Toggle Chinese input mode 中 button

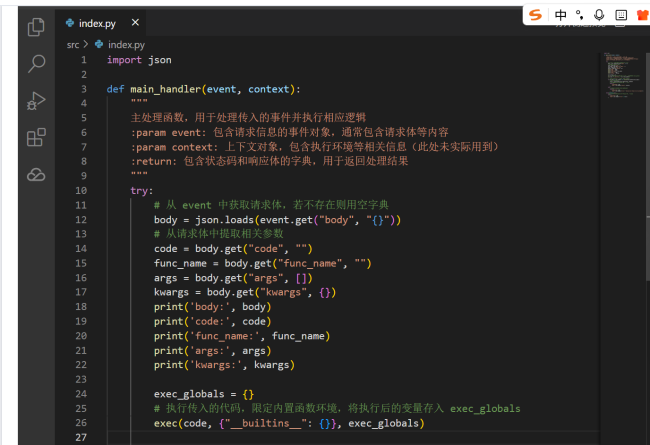pos(560,15)
